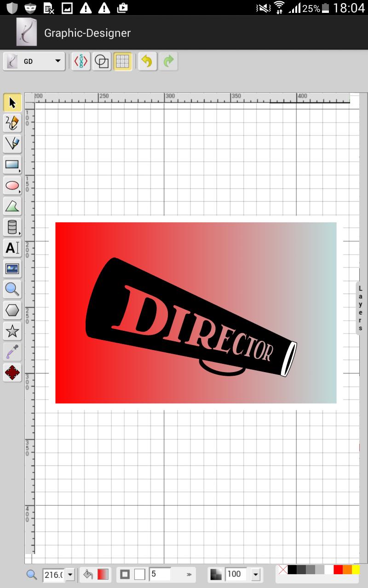Viewport: 368px width, 588px height.
Task: Expand the zoom level dropdown
Action: click(x=70, y=575)
